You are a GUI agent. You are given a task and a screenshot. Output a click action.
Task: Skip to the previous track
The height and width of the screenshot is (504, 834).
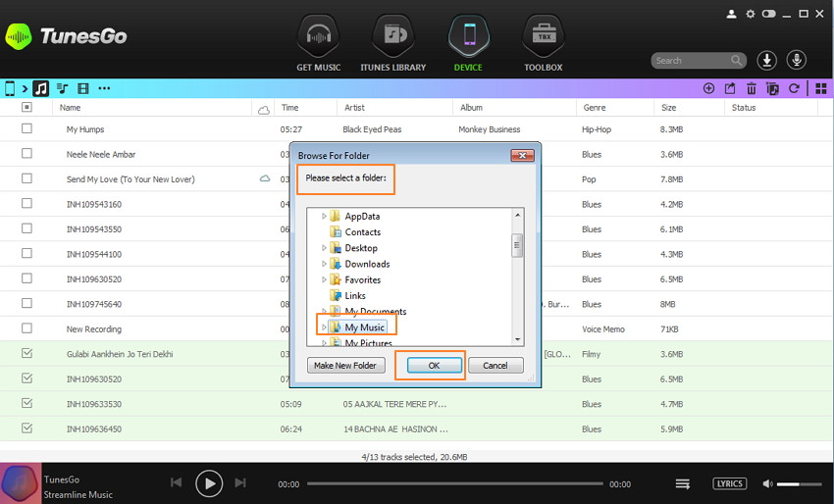(x=176, y=482)
